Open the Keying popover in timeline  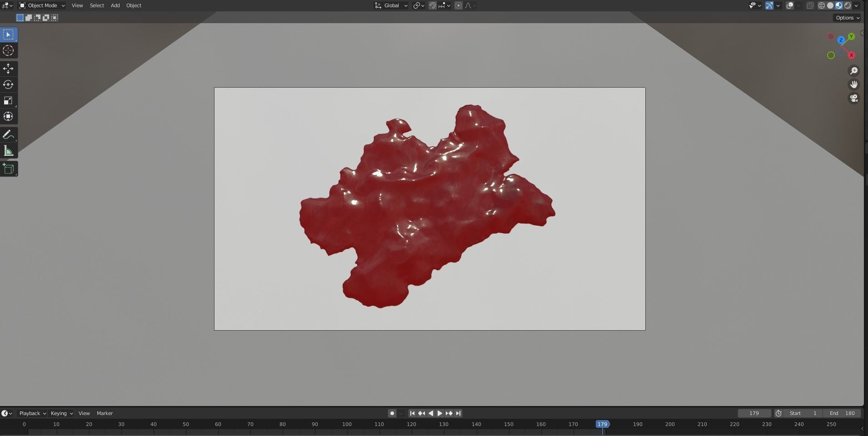61,413
